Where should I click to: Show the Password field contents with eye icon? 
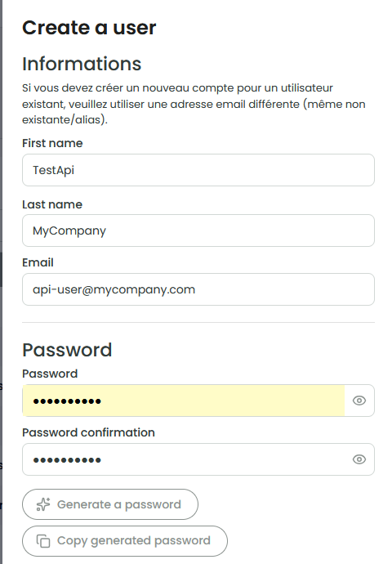click(x=359, y=401)
